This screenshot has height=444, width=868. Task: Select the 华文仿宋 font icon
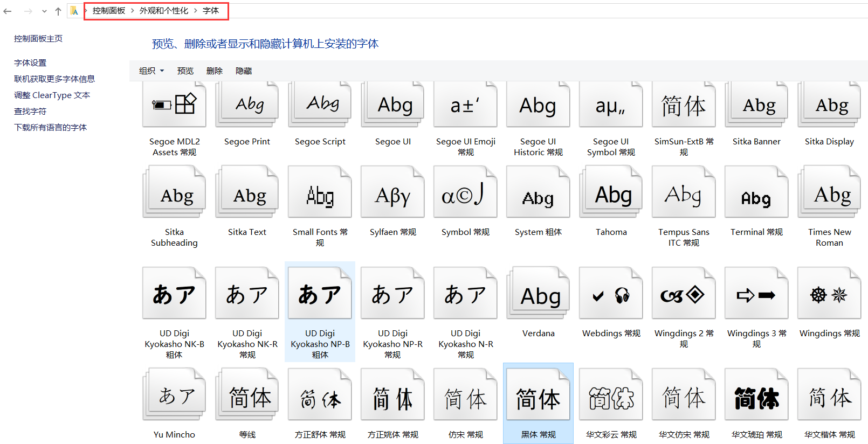coord(684,394)
